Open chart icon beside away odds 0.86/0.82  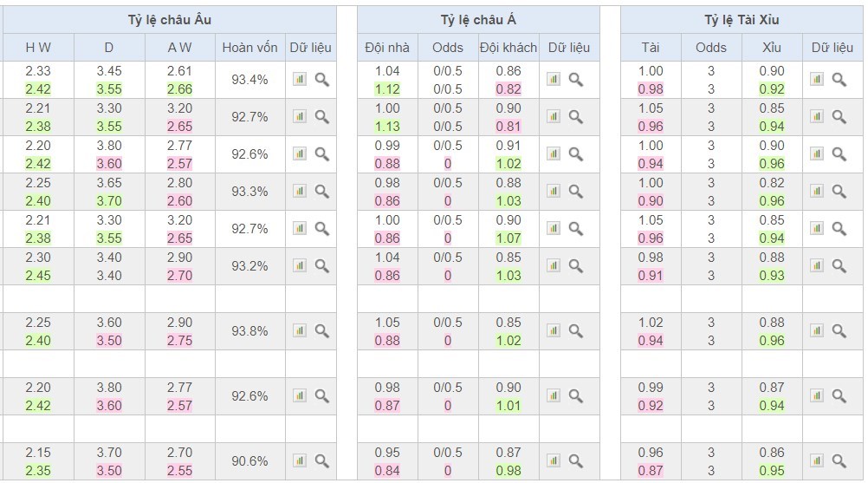pos(554,80)
